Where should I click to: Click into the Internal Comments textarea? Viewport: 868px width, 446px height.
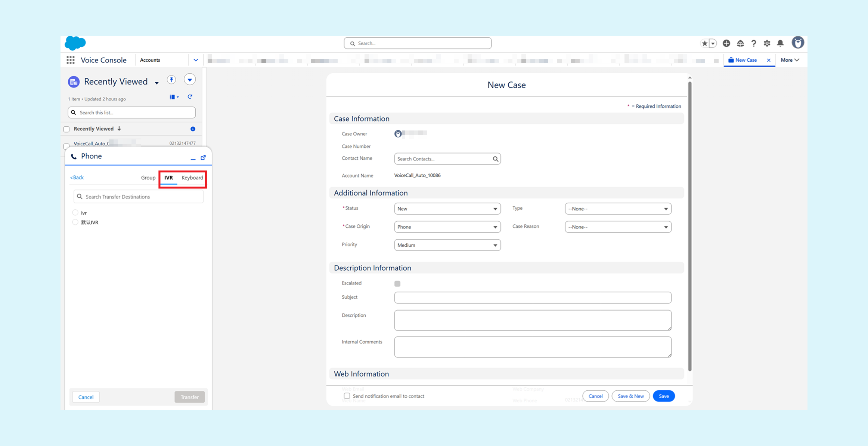(x=533, y=347)
